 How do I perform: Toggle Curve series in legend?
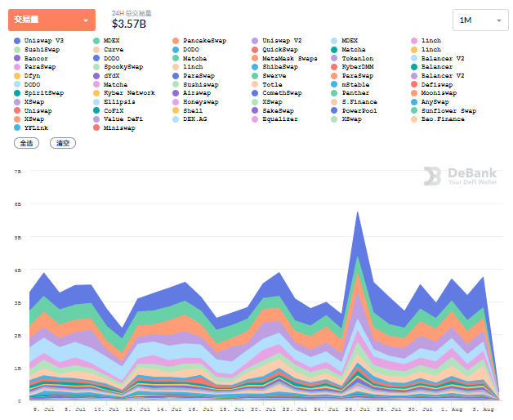tap(109, 49)
